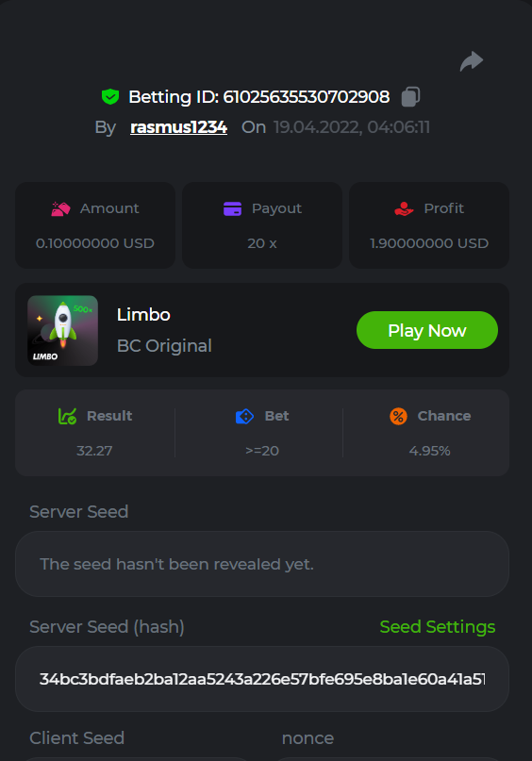Viewport: 532px width, 761px height.
Task: Click the orange Chance percent icon
Action: (398, 416)
